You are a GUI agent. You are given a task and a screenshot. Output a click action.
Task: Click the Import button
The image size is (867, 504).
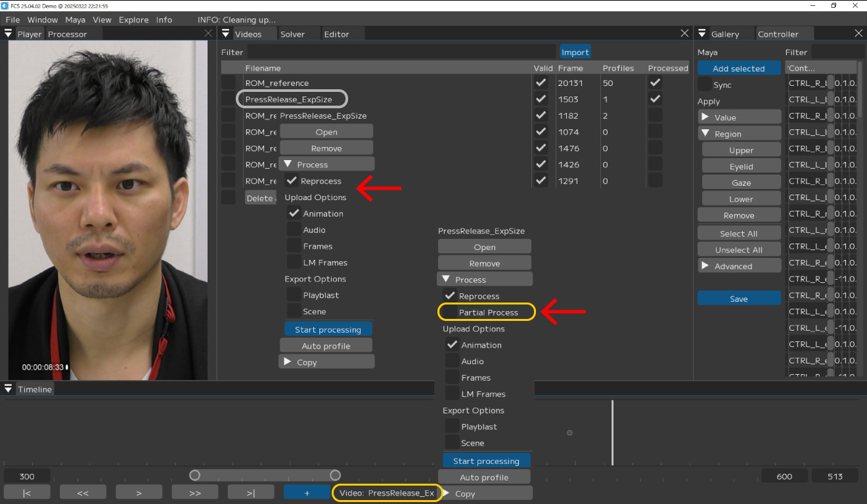(575, 52)
